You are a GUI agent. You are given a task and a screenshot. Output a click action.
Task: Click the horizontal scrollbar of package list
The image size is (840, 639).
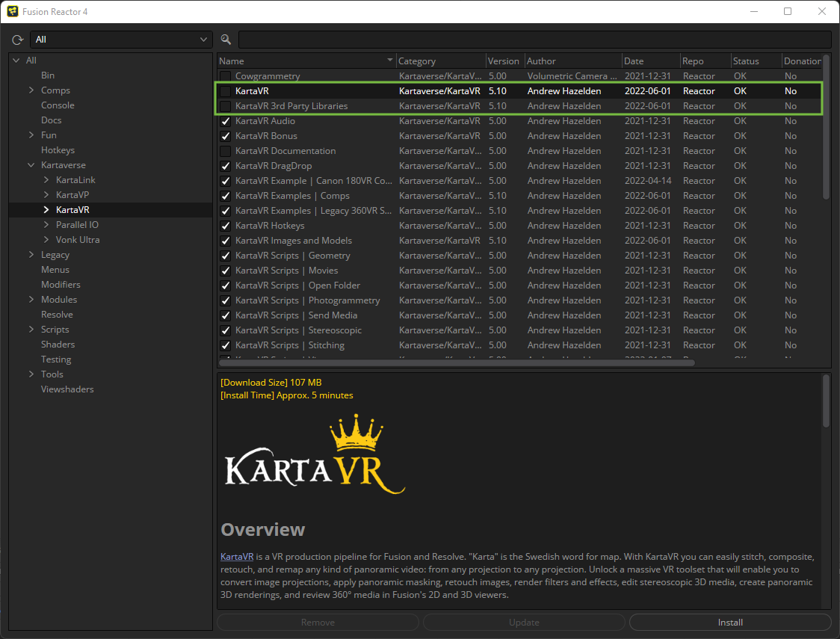coord(457,363)
